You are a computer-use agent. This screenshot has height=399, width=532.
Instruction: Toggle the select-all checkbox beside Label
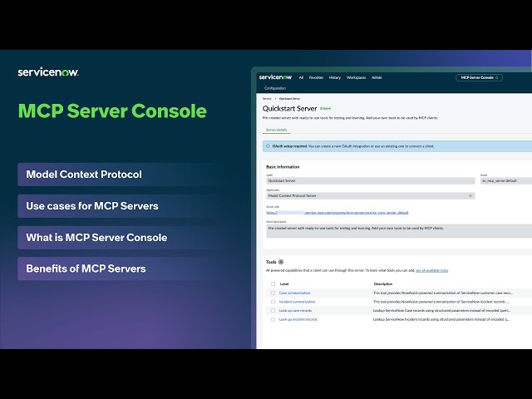273,284
